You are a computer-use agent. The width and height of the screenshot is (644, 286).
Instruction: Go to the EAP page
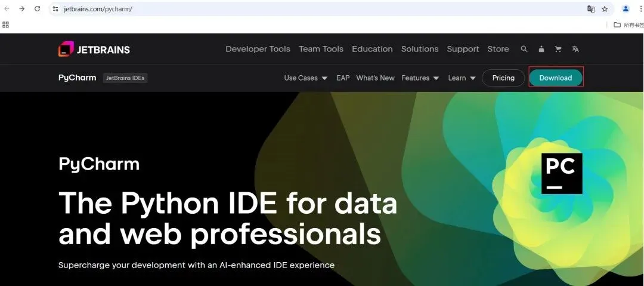[x=343, y=78]
